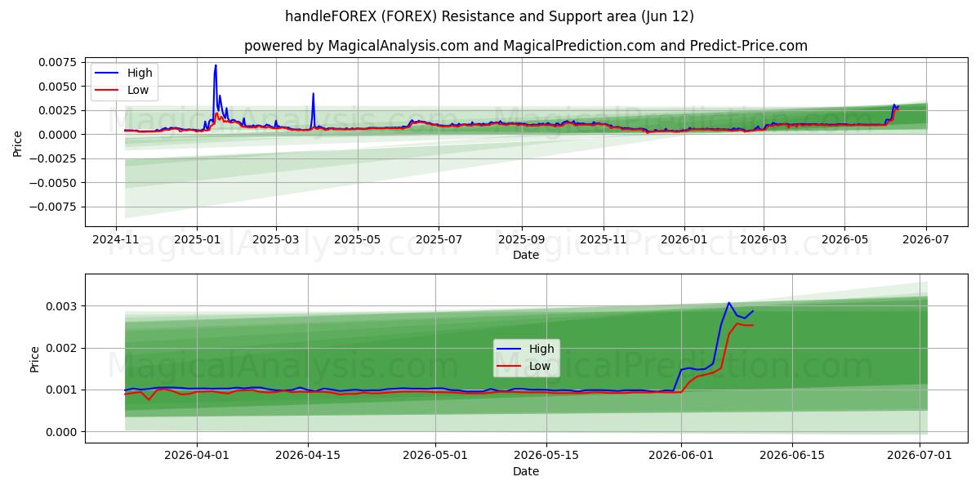
Task: Click the chart title 'handleFOREX (FOREX) Resistance and Support area (Jun 12)'
Action: tap(490, 16)
